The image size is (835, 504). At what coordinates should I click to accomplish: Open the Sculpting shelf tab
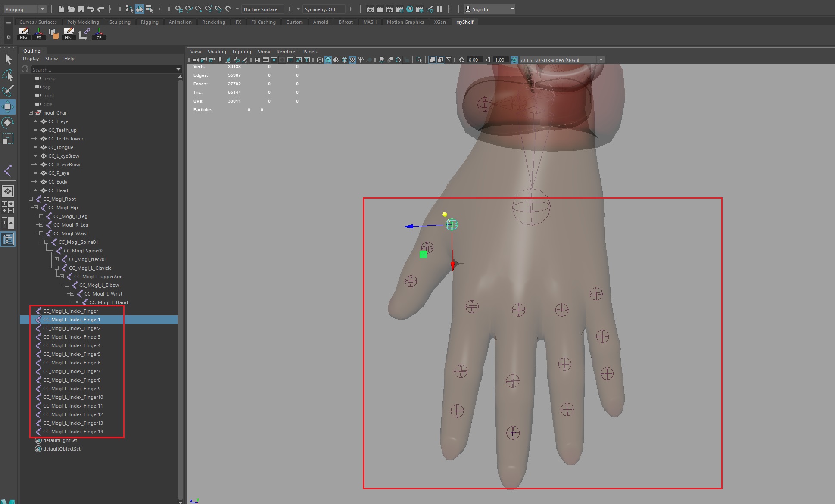(x=120, y=22)
